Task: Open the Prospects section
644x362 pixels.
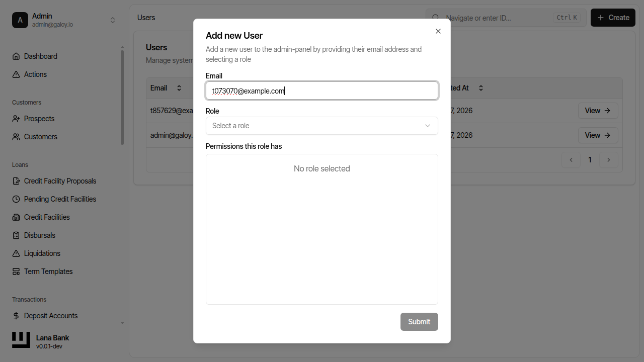Action: click(x=39, y=118)
